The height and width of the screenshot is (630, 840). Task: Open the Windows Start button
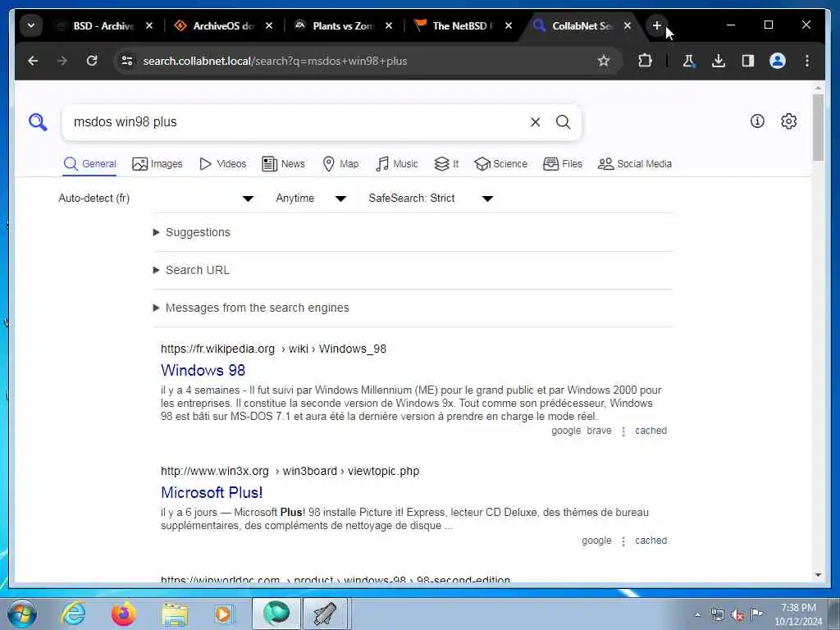(22, 614)
